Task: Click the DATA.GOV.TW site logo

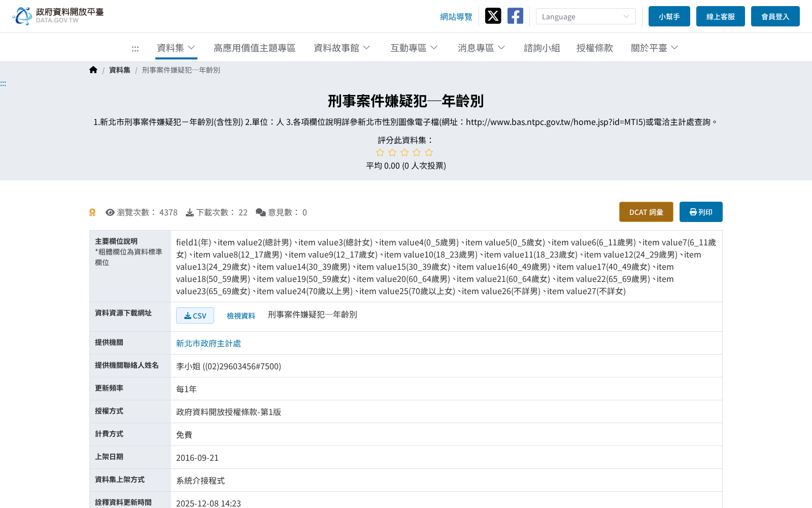Action: [58, 16]
